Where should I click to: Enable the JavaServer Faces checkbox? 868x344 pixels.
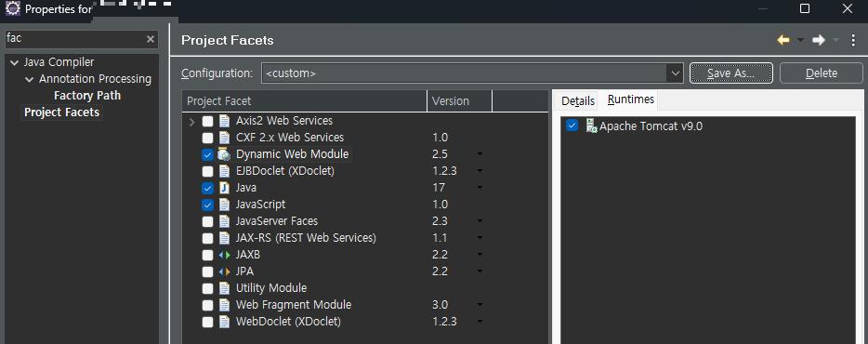pos(207,221)
